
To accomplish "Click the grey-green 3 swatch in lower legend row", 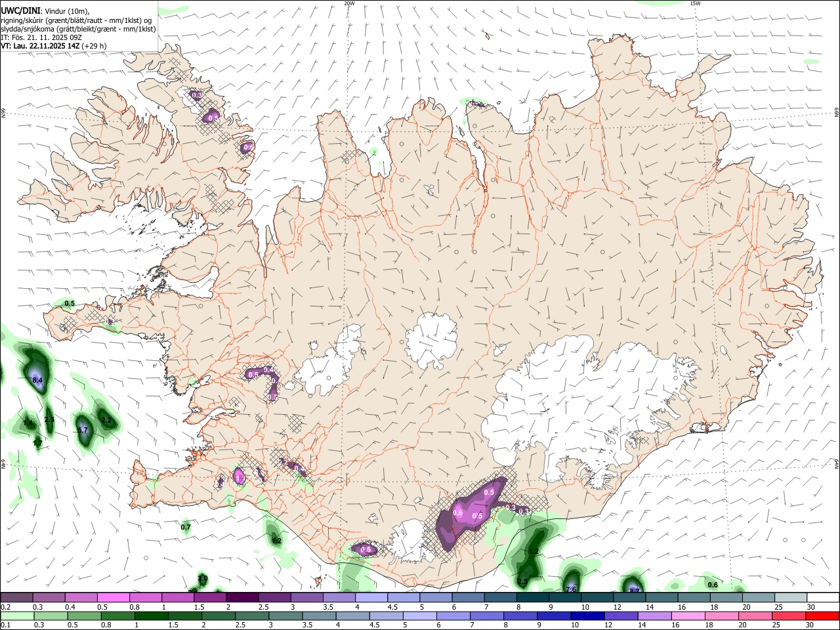I will (x=285, y=616).
